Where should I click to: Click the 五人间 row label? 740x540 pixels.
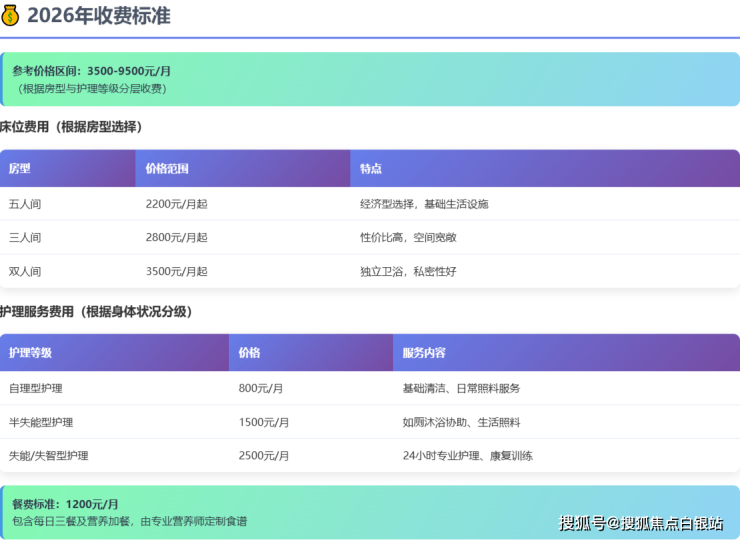pos(25,204)
